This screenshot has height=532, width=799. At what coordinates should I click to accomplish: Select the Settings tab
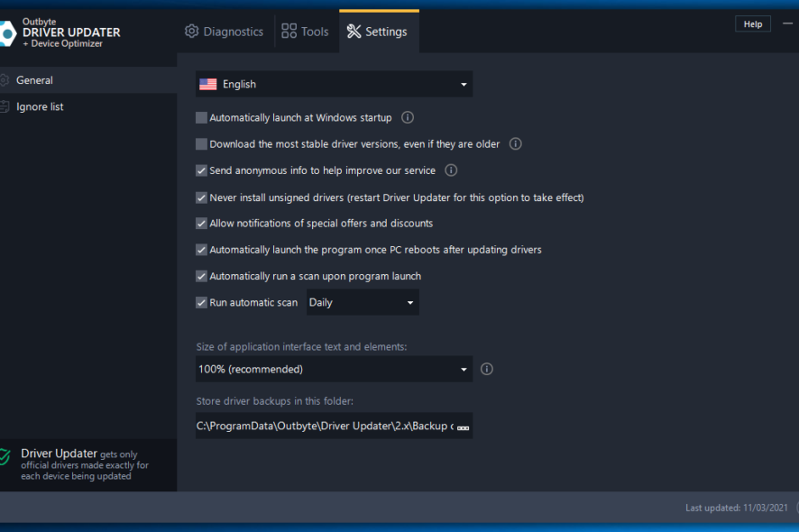(x=379, y=32)
